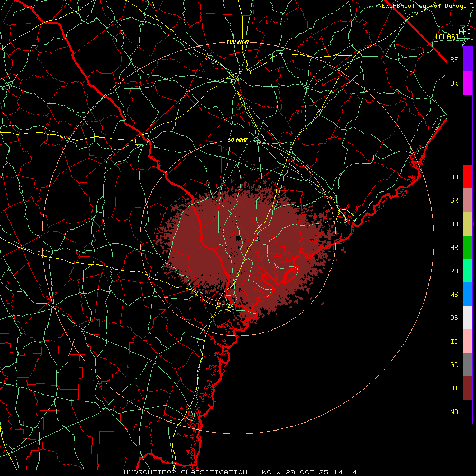Click the GR pink-brown legend swatch
The image size is (476, 476).
click(467, 200)
